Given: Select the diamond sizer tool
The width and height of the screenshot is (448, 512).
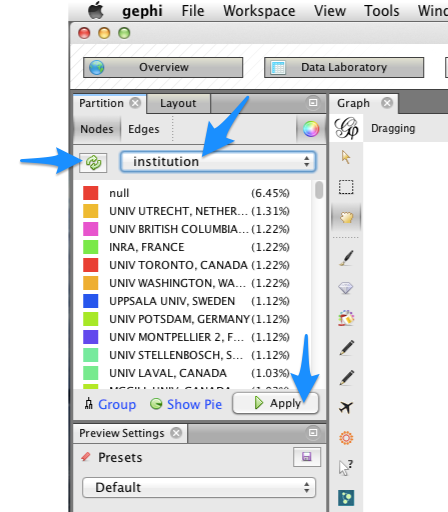Looking at the screenshot, I should coord(346,288).
